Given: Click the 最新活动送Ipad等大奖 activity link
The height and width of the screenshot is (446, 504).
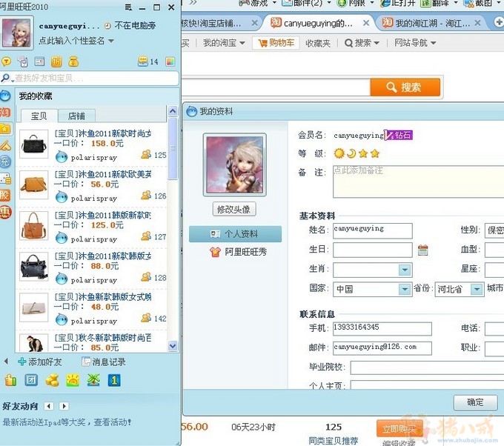Looking at the screenshot, I should pyautogui.click(x=67, y=422).
